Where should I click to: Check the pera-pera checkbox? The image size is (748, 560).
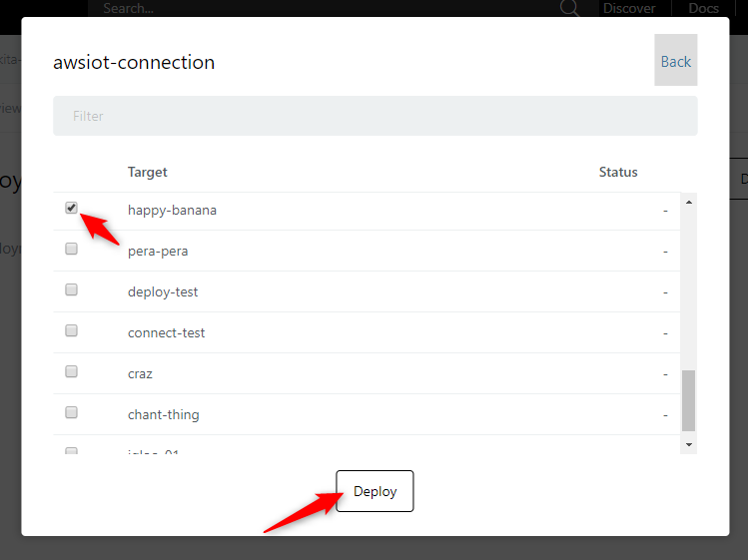pyautogui.click(x=71, y=249)
